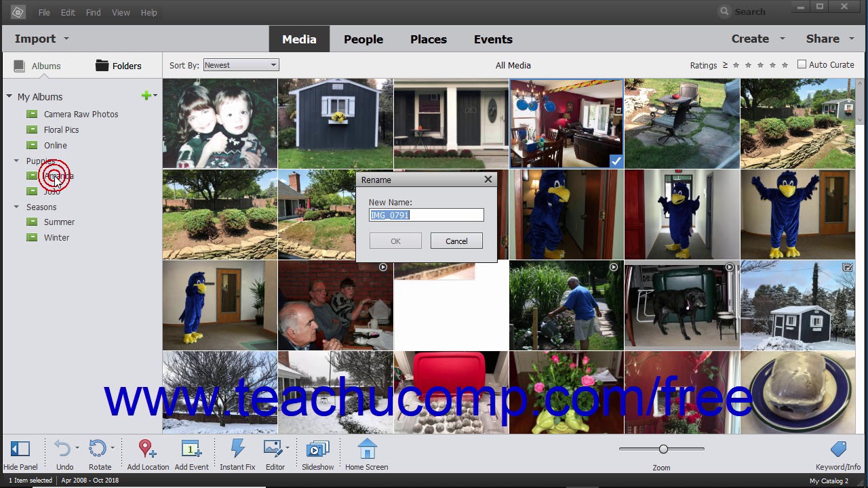This screenshot has height=488, width=868.
Task: Click My Catalog 2 in status bar
Action: tap(829, 481)
